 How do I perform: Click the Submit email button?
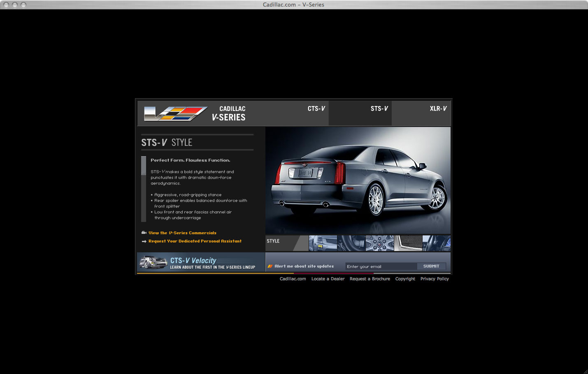click(x=431, y=266)
